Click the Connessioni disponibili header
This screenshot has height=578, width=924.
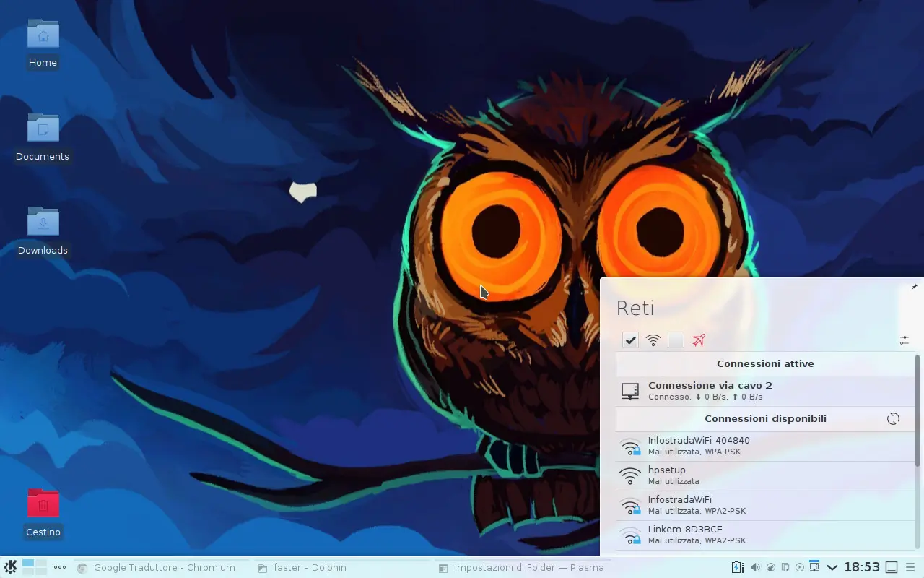tap(765, 419)
